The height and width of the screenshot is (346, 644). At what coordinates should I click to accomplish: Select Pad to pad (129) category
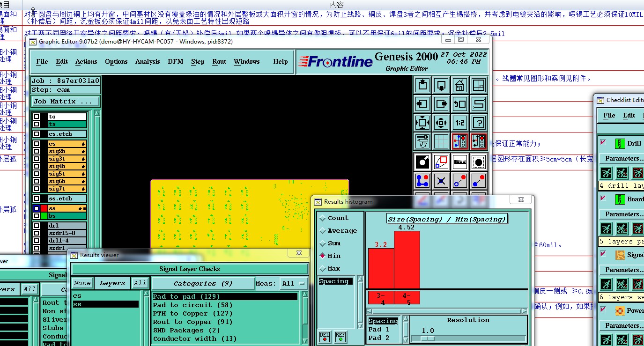click(x=225, y=296)
